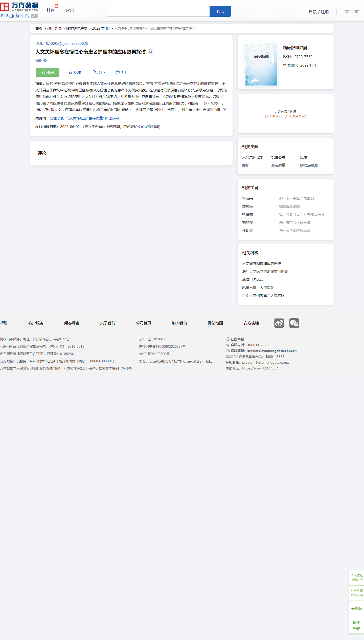Open footer link 关于我们
Viewport: 364px width, 640px height.
pos(108,323)
